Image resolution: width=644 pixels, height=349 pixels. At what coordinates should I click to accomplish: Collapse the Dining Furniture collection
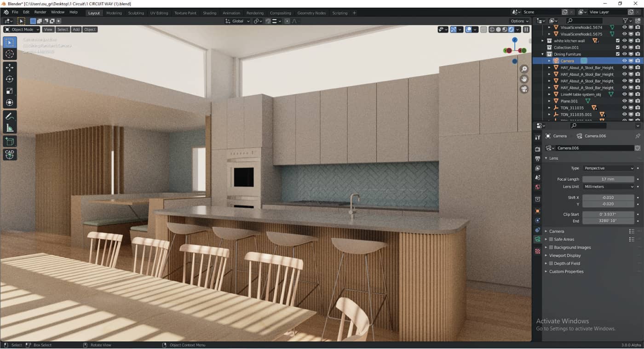click(x=542, y=54)
